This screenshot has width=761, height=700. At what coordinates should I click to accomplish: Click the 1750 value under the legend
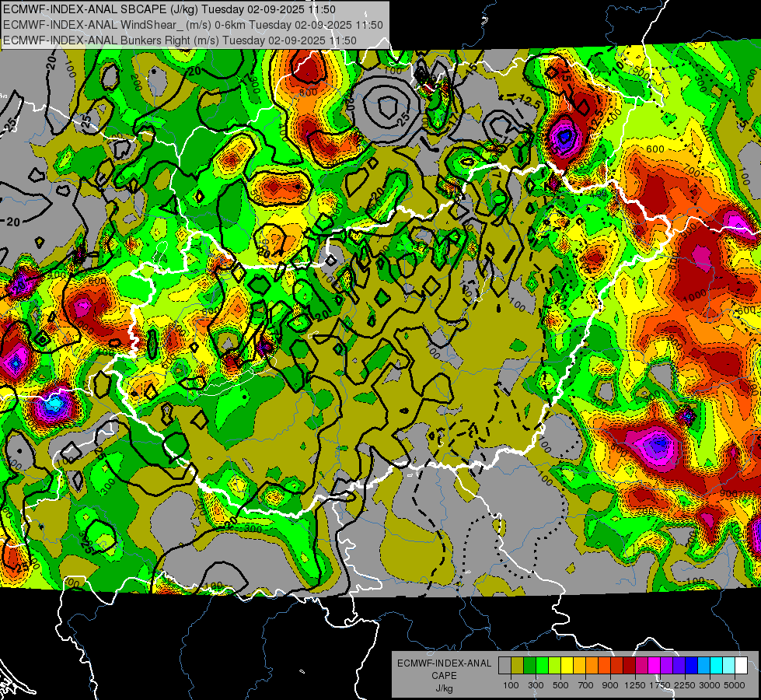pos(660,685)
